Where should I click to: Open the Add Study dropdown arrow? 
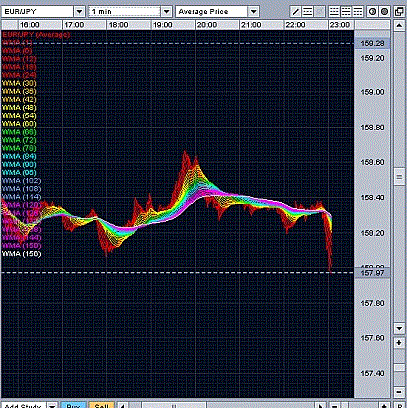[52, 405]
